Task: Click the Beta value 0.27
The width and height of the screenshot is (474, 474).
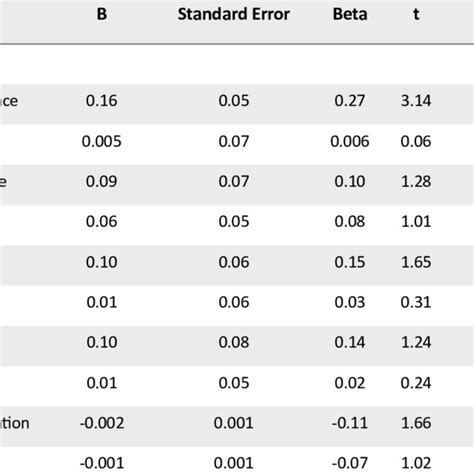Action: click(350, 101)
